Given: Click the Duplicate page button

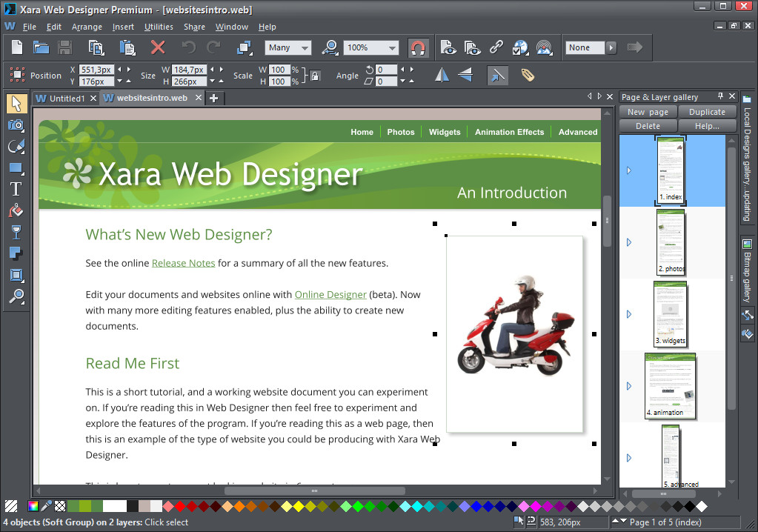Looking at the screenshot, I should (707, 112).
